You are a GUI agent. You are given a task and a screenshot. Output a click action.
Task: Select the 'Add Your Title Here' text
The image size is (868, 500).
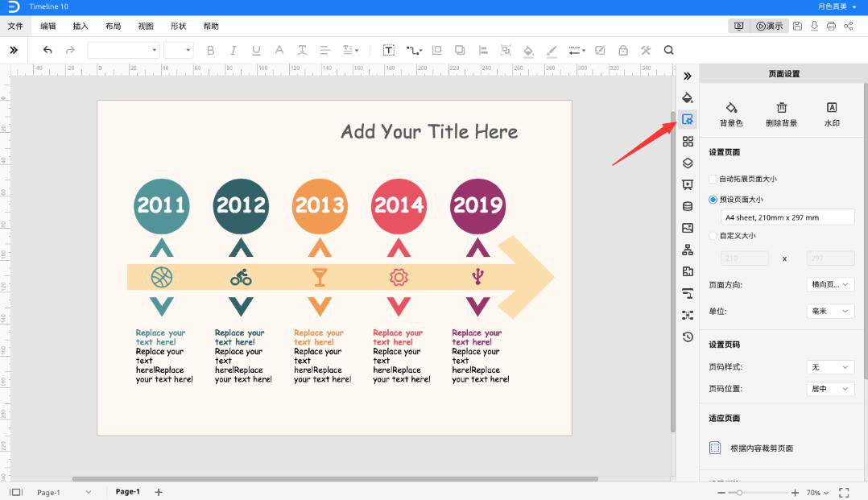tap(430, 132)
